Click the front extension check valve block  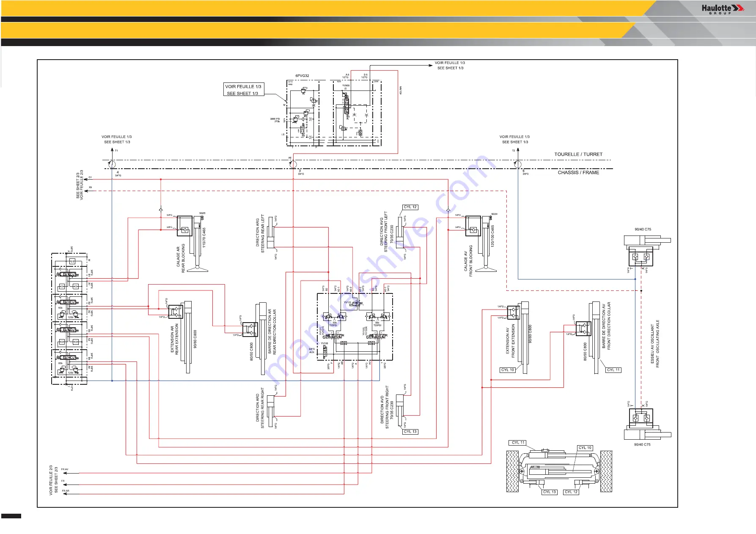pyautogui.click(x=513, y=312)
